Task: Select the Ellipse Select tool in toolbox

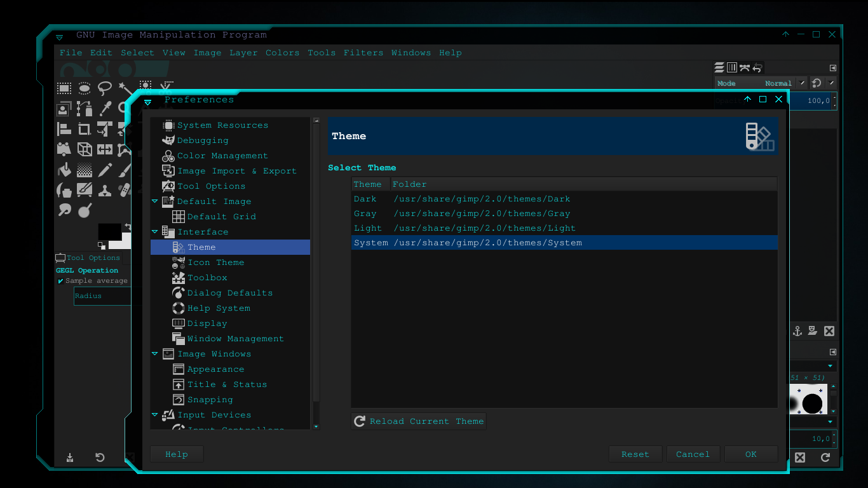Action: point(85,88)
